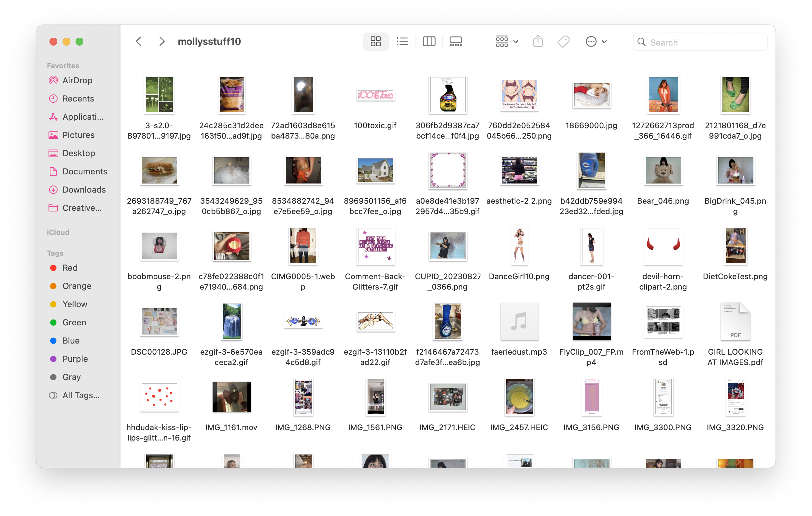Go forward with the forward arrow
Screen dimensions: 812x516
[162, 41]
